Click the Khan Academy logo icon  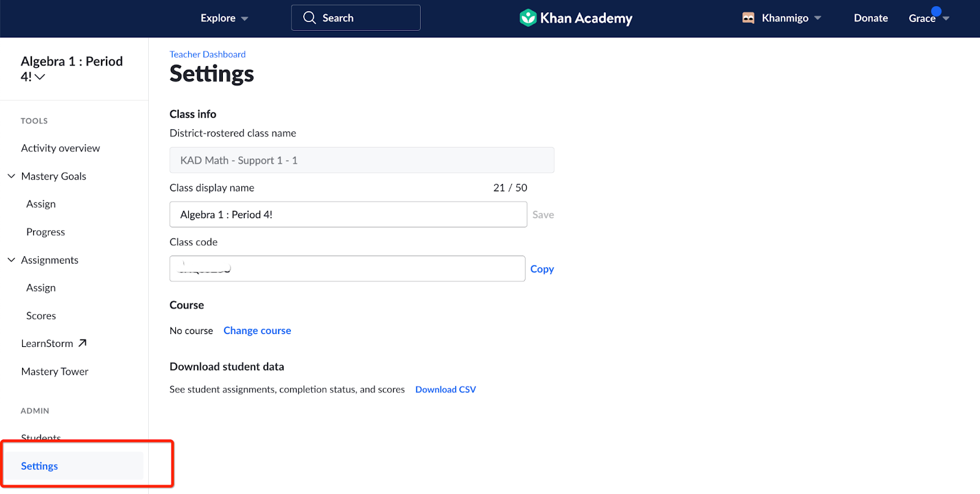[x=528, y=18]
